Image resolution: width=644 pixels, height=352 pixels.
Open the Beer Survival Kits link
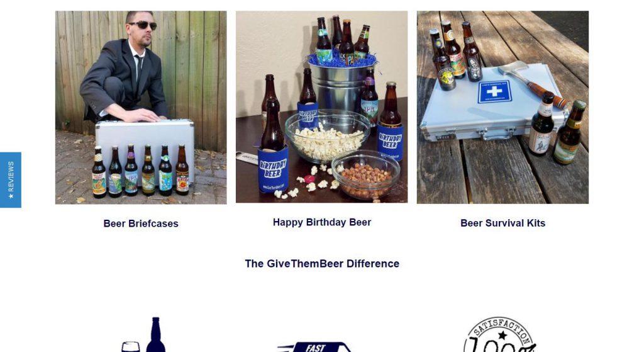[502, 224]
